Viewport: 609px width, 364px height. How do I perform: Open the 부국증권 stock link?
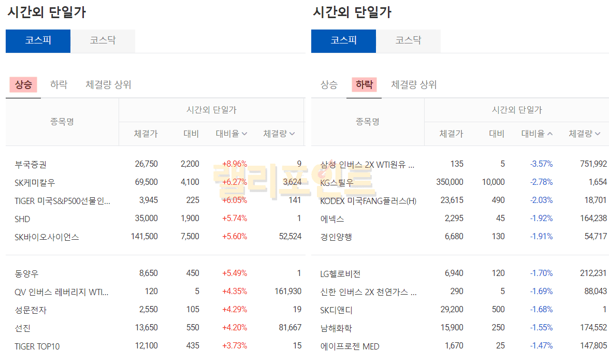tap(31, 165)
